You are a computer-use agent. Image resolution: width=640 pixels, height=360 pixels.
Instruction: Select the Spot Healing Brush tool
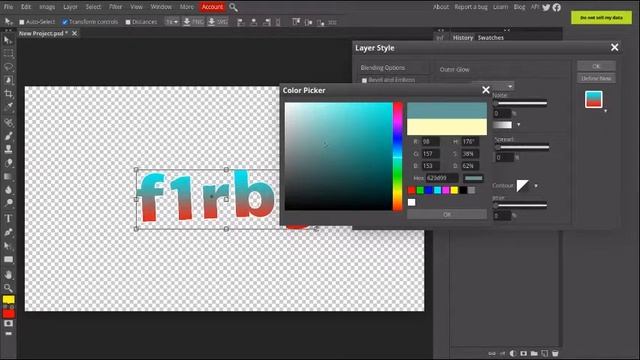[8, 122]
